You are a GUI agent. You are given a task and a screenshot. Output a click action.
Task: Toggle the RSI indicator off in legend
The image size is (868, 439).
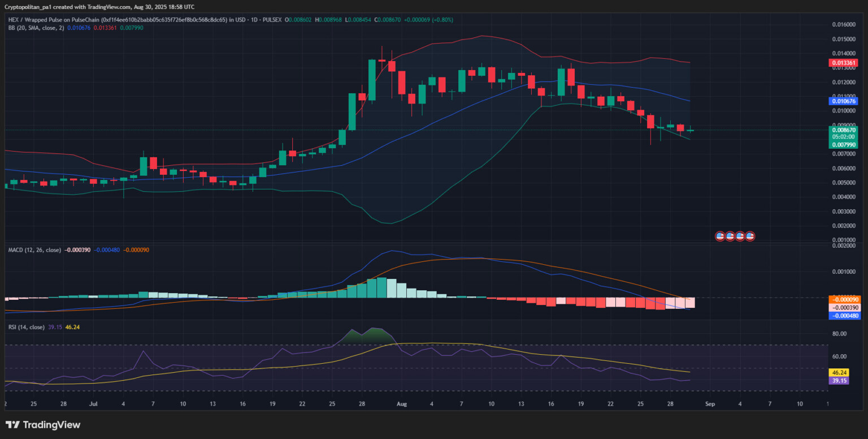point(27,326)
